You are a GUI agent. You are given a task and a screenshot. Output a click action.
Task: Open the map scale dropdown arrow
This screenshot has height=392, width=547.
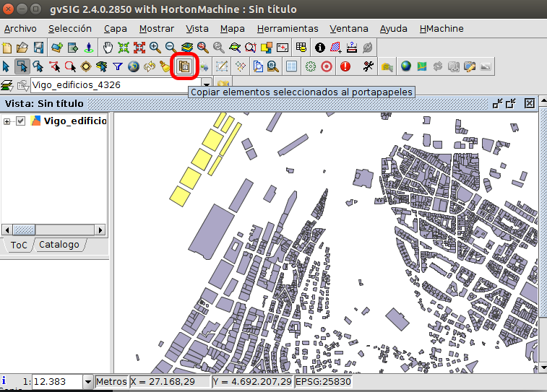(88, 381)
